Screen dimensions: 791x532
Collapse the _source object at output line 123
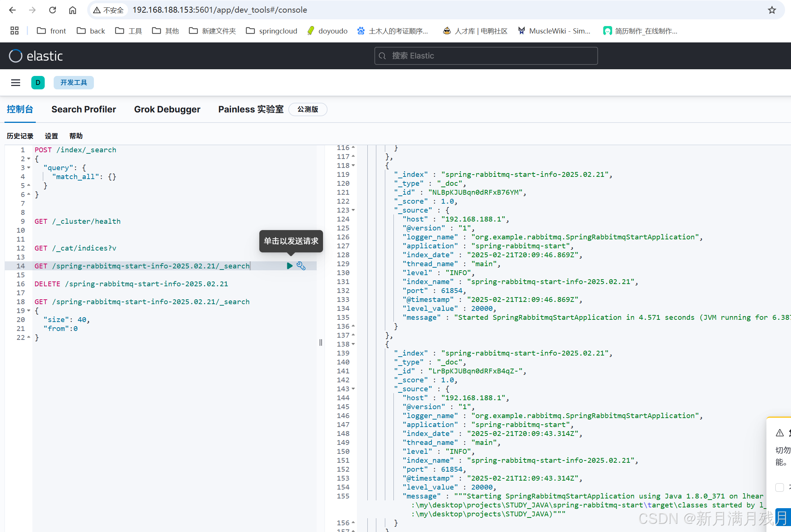[x=353, y=210]
